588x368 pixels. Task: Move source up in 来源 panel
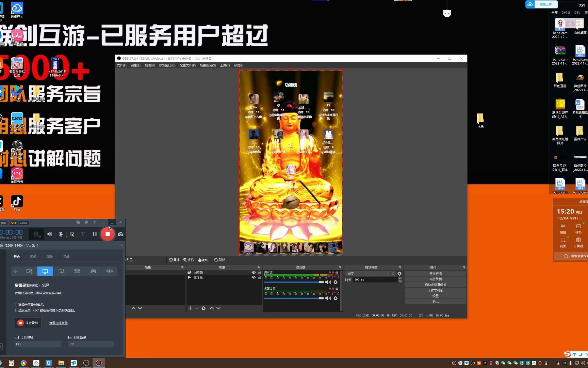tap(212, 308)
